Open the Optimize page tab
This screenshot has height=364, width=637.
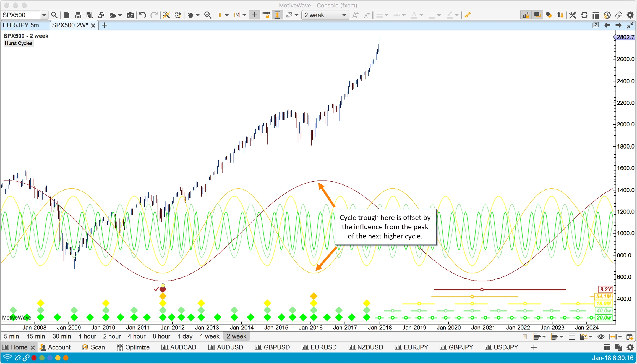[x=133, y=347]
